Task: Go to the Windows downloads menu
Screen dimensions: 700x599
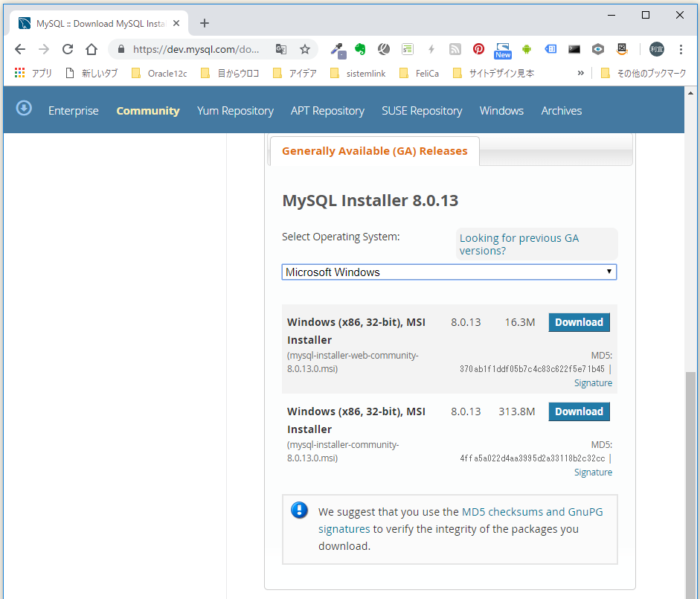Action: pyautogui.click(x=501, y=110)
